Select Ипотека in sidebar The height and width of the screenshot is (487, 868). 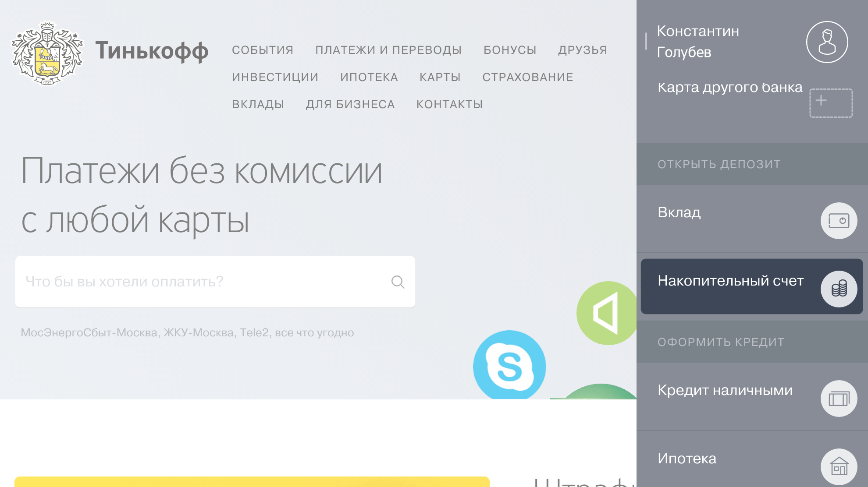tap(752, 459)
